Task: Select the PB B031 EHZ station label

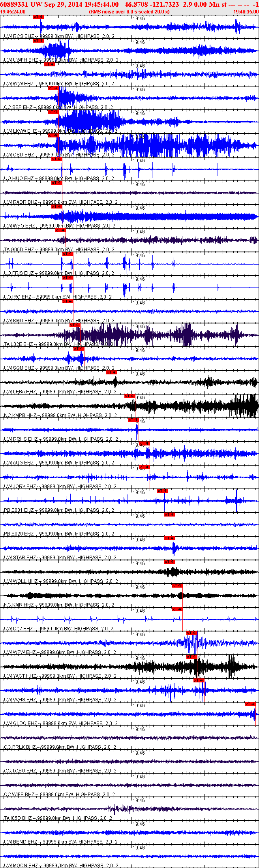Action: click(x=19, y=510)
